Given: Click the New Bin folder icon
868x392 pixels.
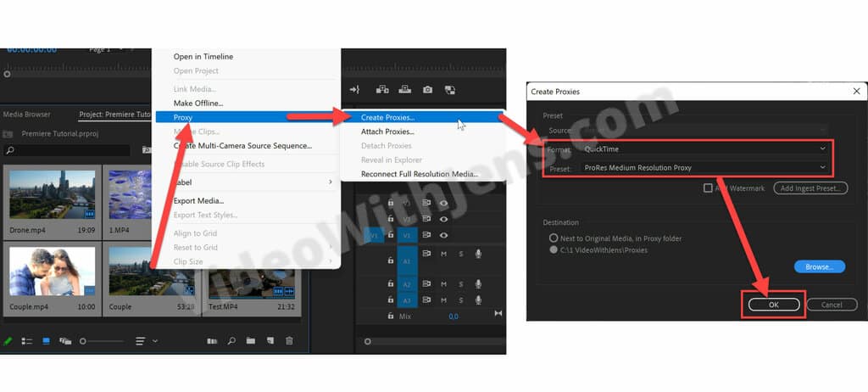Looking at the screenshot, I should tap(251, 341).
